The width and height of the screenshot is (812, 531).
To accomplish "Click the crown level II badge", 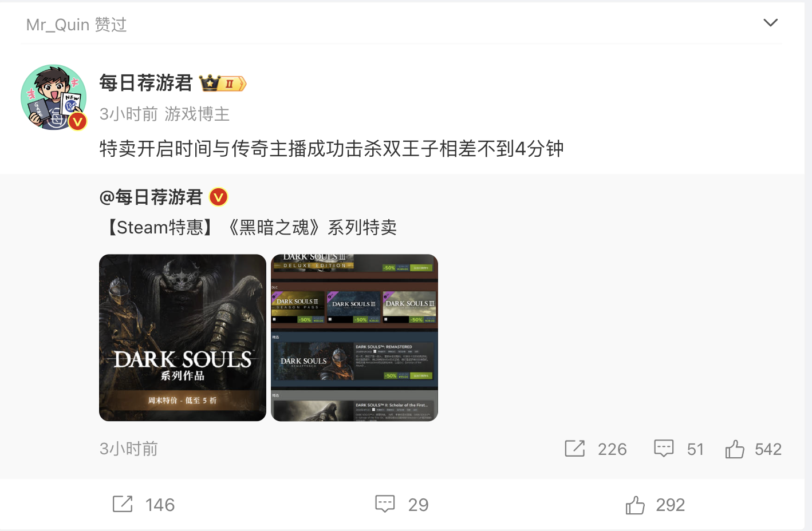I will click(x=223, y=84).
